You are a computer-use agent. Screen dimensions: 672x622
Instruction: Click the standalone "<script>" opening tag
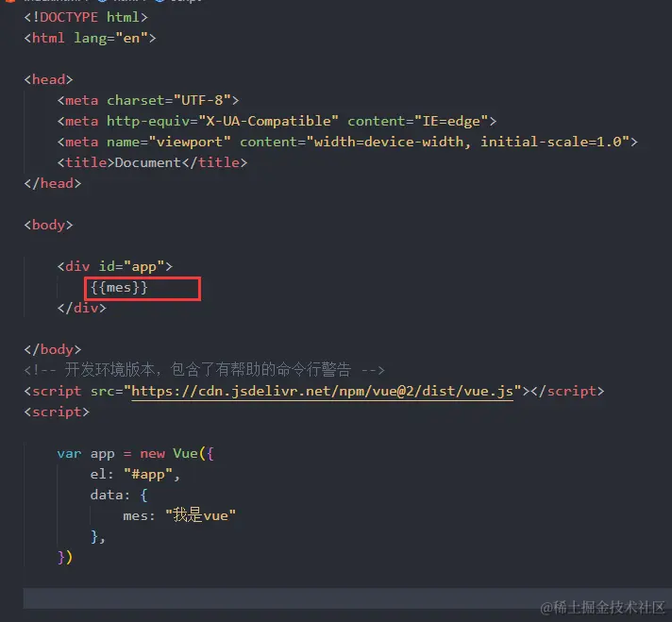click(x=57, y=412)
